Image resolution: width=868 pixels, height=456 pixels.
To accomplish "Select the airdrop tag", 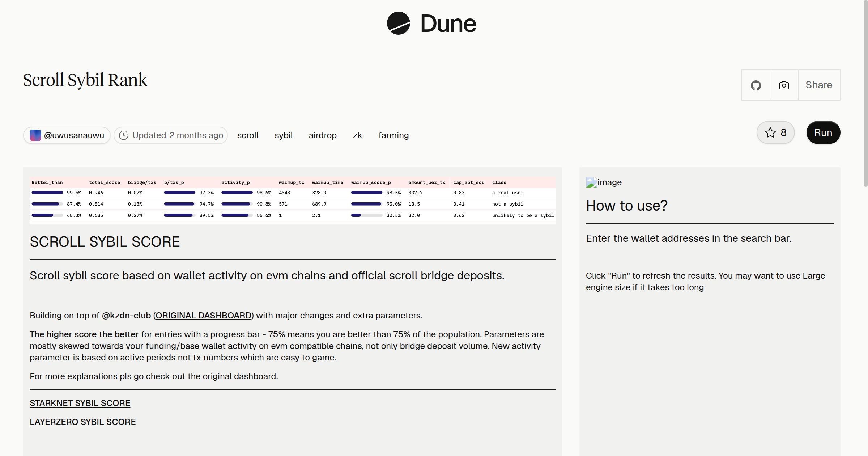I will pos(323,135).
